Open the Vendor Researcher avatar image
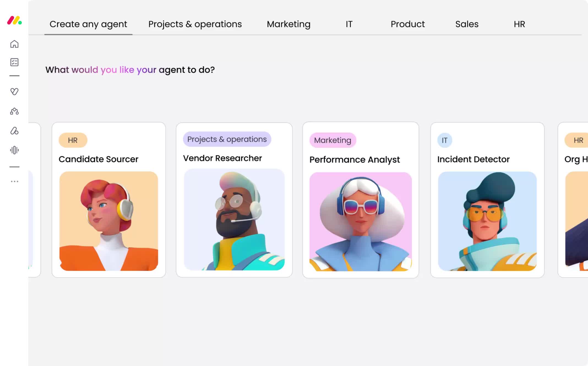 point(234,220)
